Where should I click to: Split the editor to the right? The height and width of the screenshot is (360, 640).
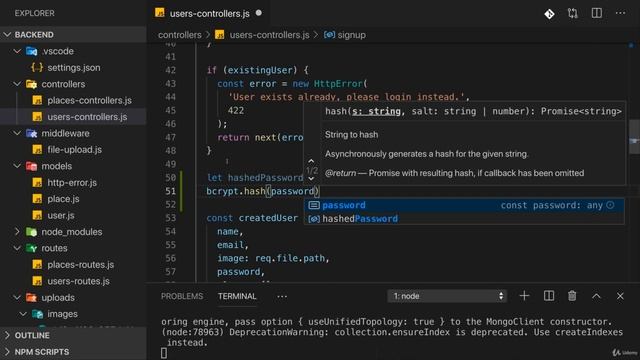click(x=597, y=13)
